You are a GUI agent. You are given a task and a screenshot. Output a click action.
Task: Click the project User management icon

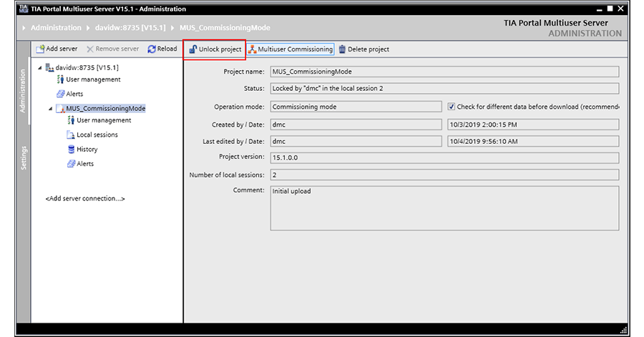[71, 120]
